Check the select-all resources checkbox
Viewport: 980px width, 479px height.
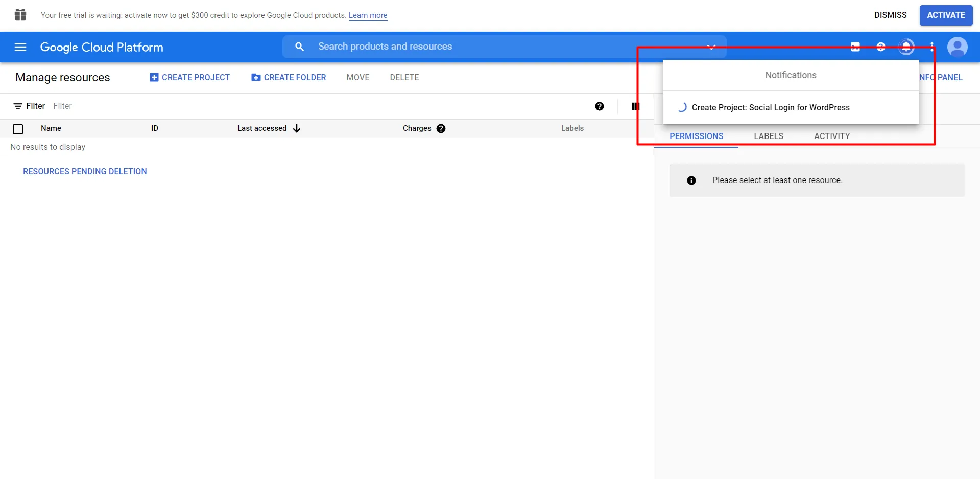click(18, 129)
